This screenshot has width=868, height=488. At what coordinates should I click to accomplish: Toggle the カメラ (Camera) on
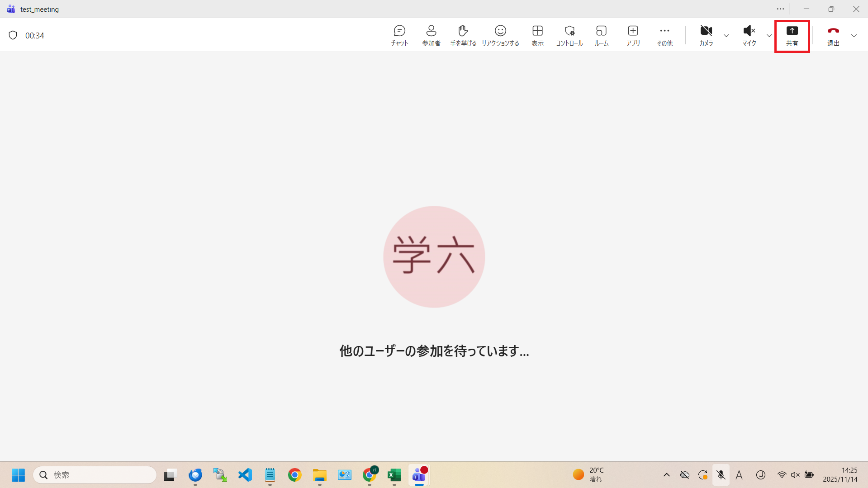pyautogui.click(x=706, y=35)
